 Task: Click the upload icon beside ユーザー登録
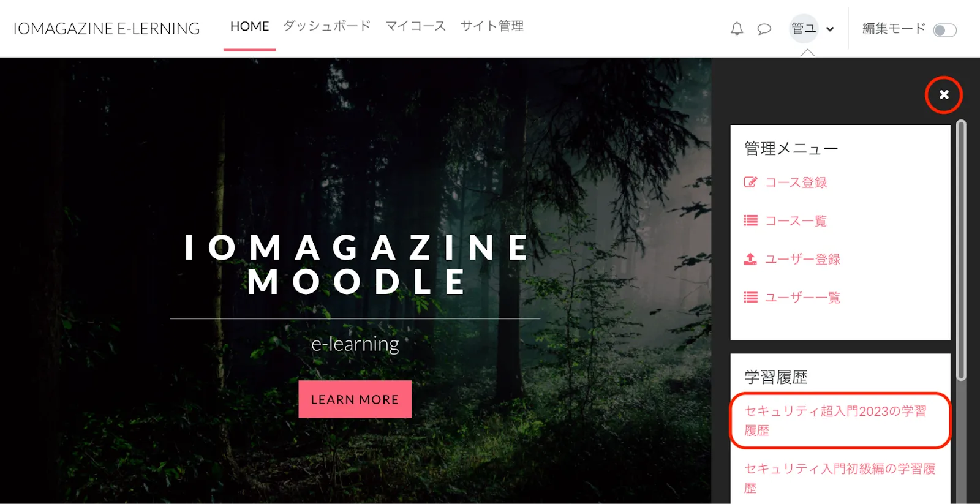pyautogui.click(x=750, y=259)
